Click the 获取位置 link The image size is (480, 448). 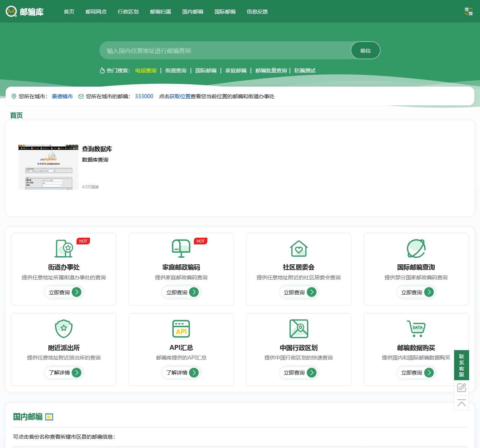click(180, 96)
